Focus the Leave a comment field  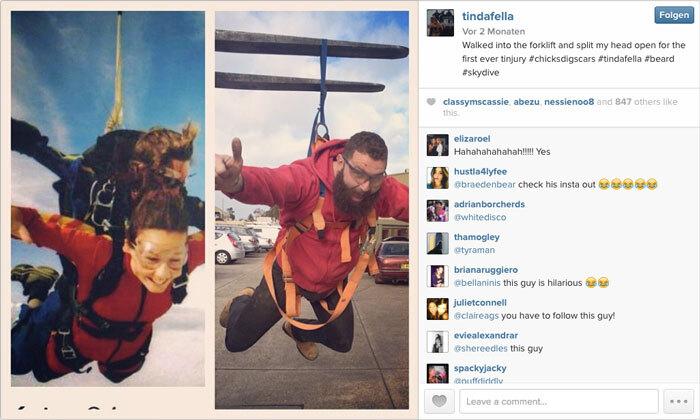pos(558,401)
